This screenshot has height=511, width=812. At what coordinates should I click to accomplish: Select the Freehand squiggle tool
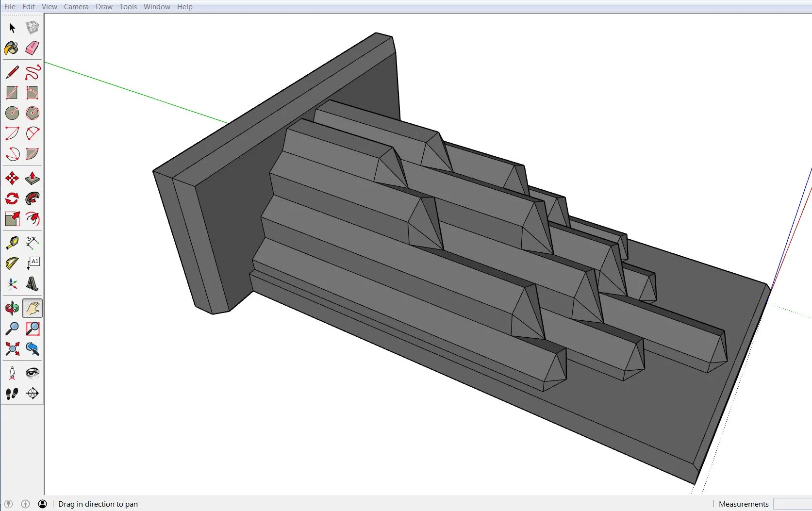(33, 72)
